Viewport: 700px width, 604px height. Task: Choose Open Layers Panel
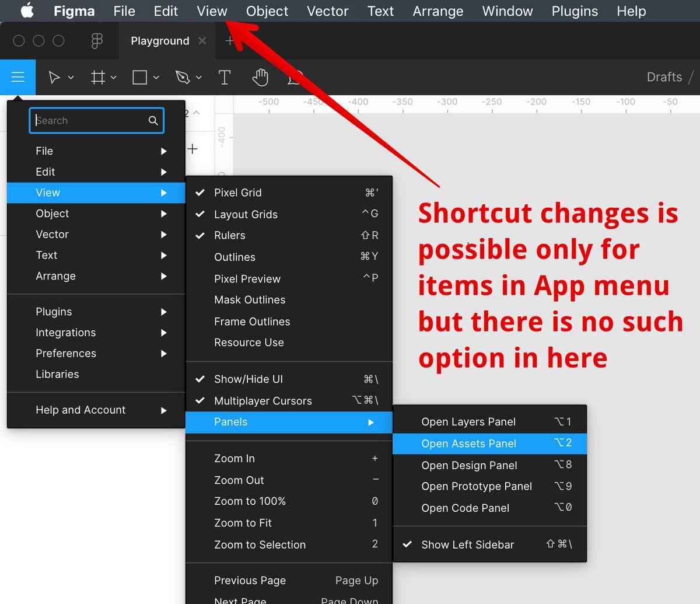point(490,422)
